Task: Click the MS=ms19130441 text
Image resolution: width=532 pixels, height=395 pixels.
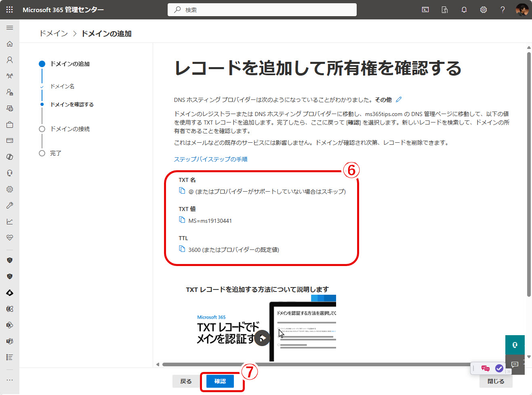Action: (210, 221)
